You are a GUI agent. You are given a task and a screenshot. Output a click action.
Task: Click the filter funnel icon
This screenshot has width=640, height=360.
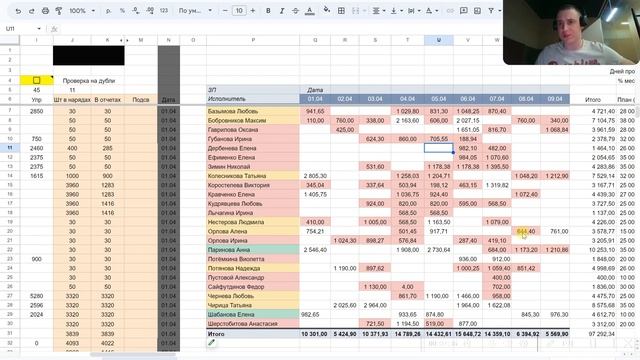(491, 11)
